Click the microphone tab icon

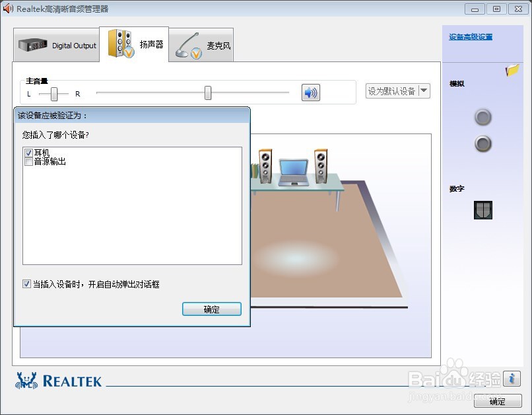pos(189,46)
